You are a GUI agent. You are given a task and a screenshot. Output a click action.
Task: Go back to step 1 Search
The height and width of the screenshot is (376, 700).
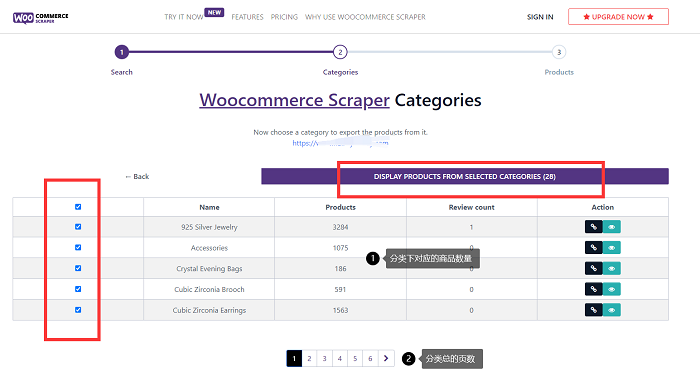click(121, 52)
